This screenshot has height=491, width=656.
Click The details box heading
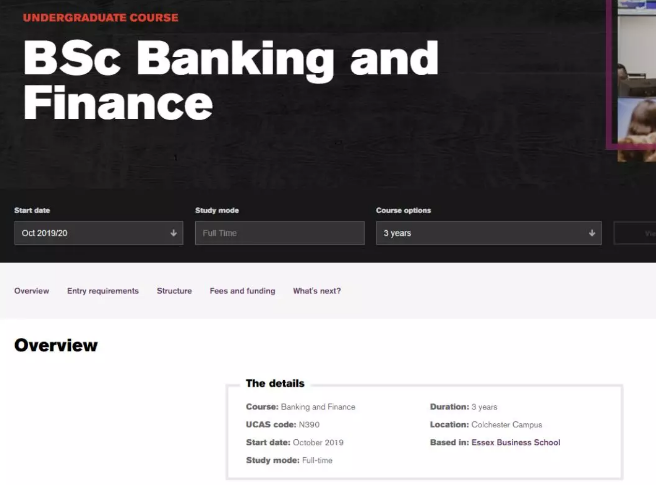pyautogui.click(x=275, y=383)
